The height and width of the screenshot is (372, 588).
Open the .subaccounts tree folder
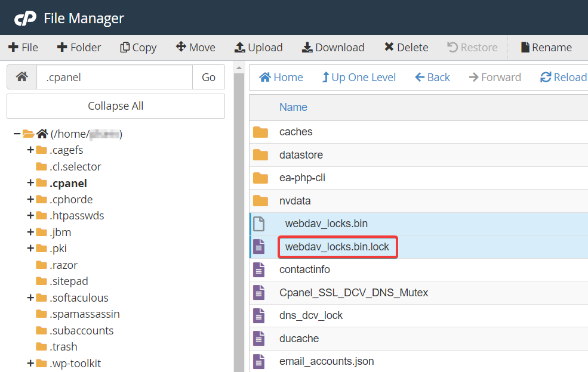click(81, 330)
